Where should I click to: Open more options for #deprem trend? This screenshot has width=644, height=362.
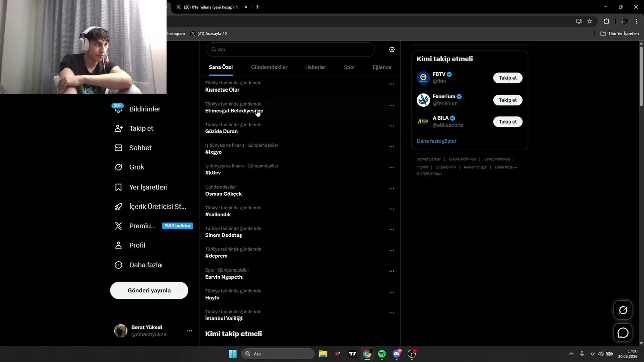click(x=392, y=250)
